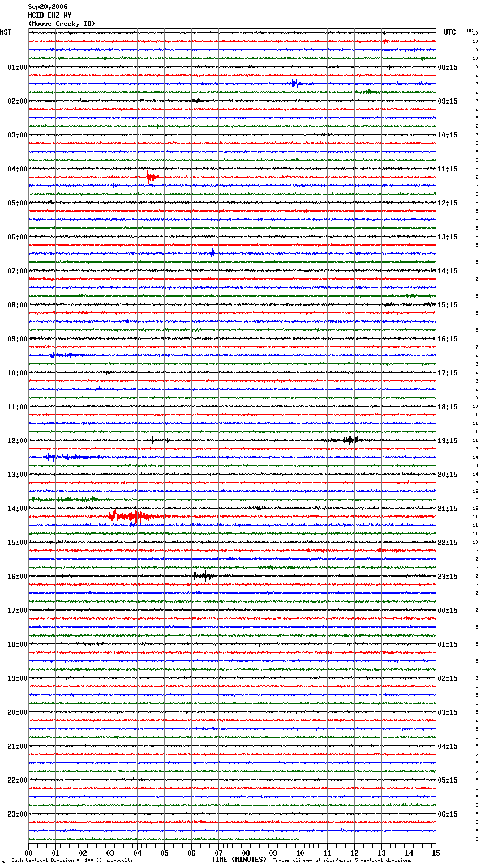Click the 10:00 MST time label

tap(17, 373)
